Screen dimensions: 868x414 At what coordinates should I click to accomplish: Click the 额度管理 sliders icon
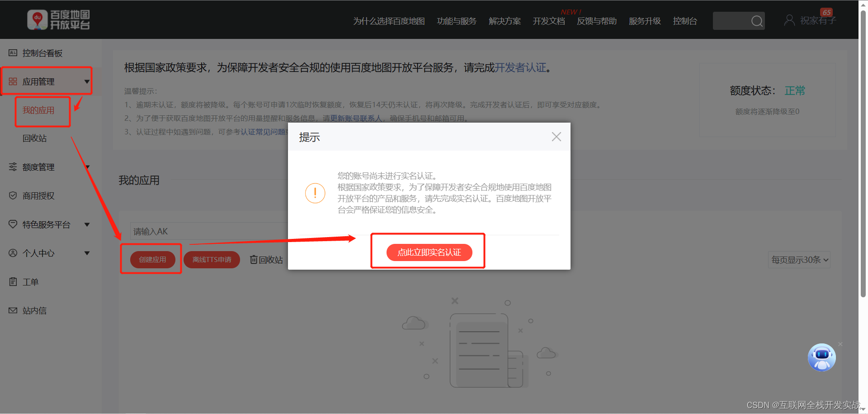coord(13,167)
